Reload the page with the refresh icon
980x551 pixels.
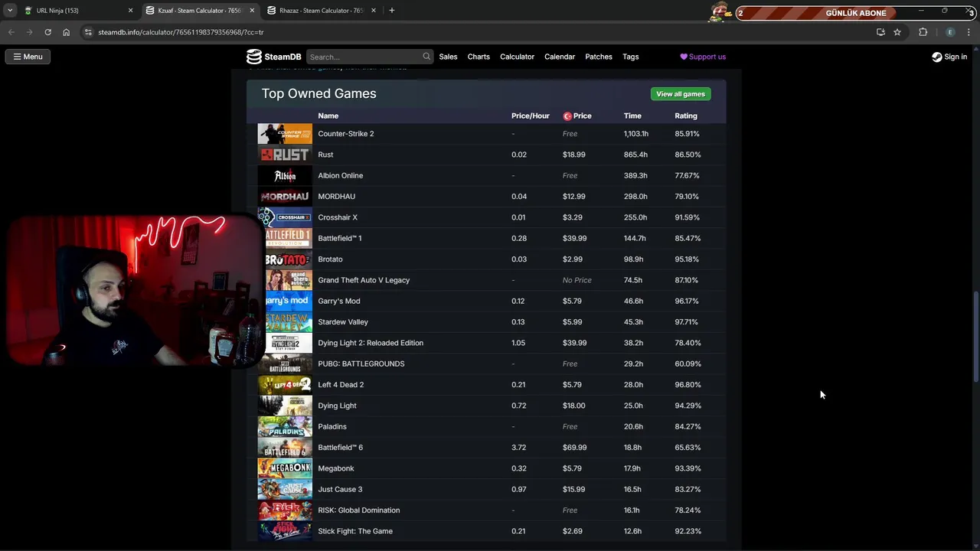tap(47, 32)
